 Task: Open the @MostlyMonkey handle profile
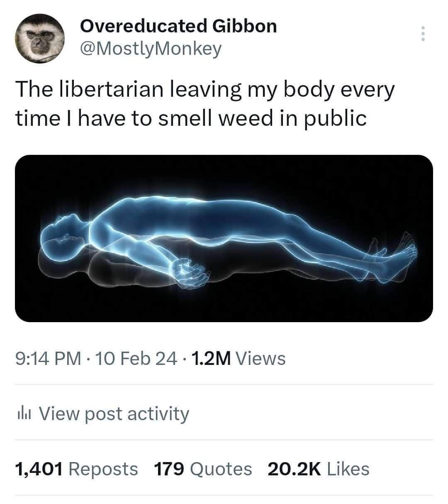pyautogui.click(x=150, y=49)
